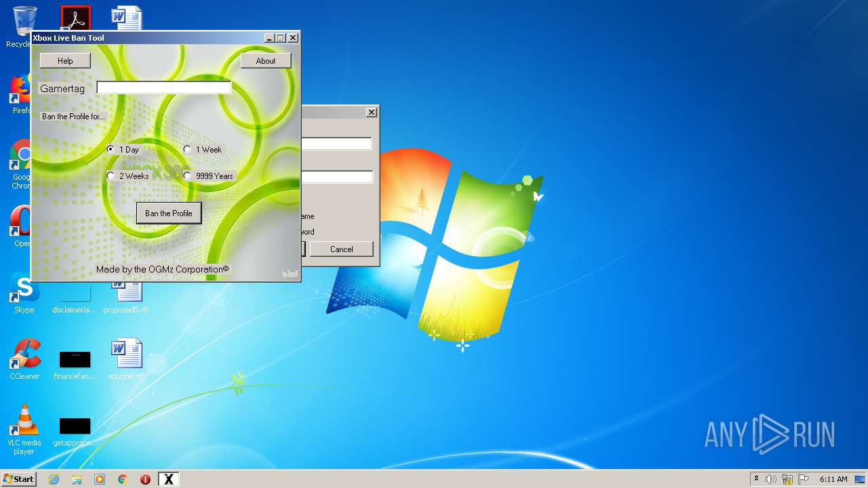Open the Windows Start menu
The image size is (868, 488).
coord(18,479)
